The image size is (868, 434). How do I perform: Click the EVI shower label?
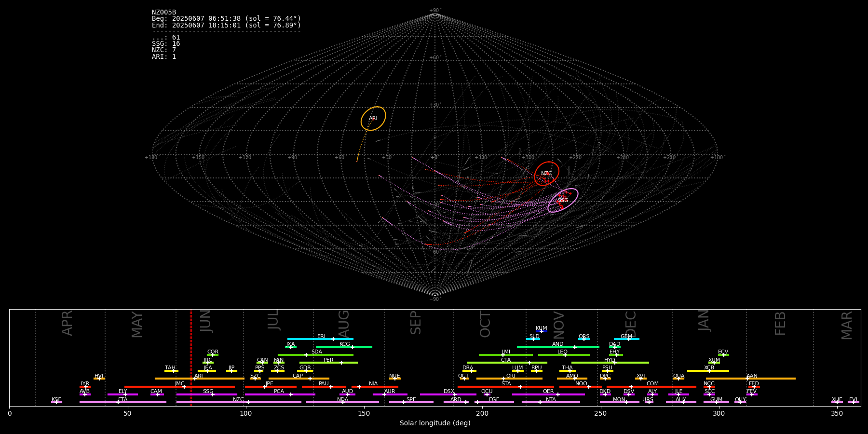853,400
